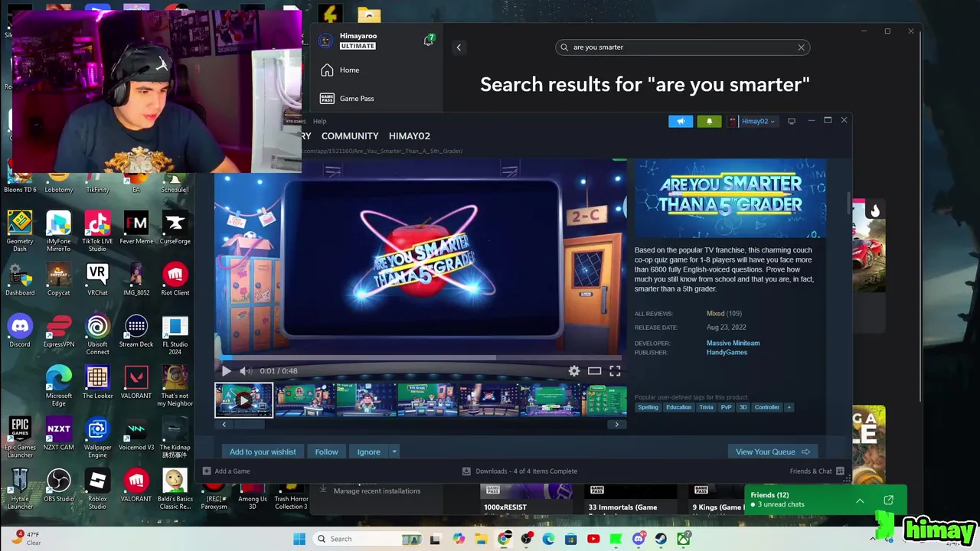The width and height of the screenshot is (980, 551).
Task: Open Windows Start menu
Action: click(299, 539)
